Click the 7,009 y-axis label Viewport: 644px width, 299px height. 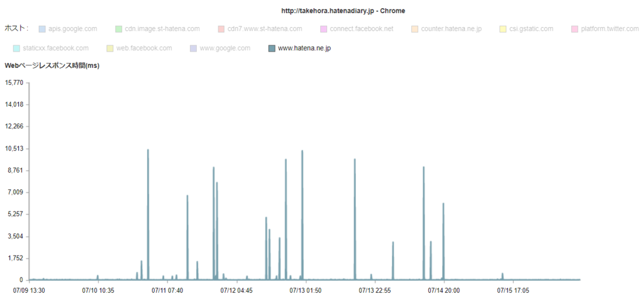point(15,193)
